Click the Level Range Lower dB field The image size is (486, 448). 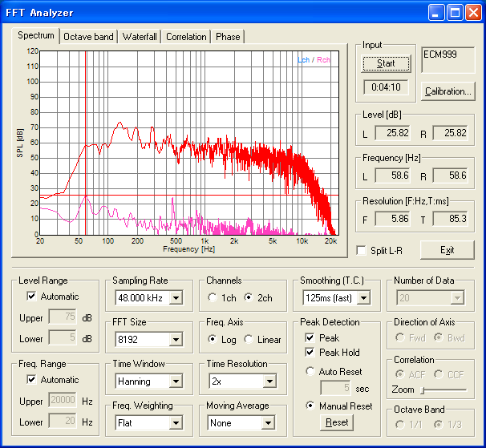[63, 337]
